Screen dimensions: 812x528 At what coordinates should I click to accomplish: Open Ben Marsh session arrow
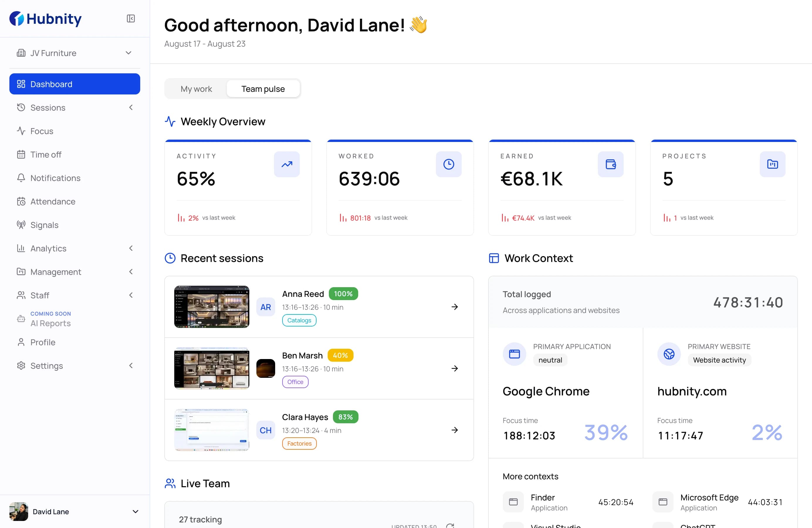pyautogui.click(x=454, y=368)
